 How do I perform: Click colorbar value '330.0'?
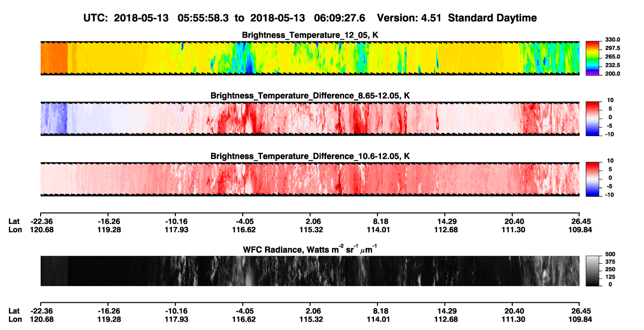pyautogui.click(x=612, y=40)
